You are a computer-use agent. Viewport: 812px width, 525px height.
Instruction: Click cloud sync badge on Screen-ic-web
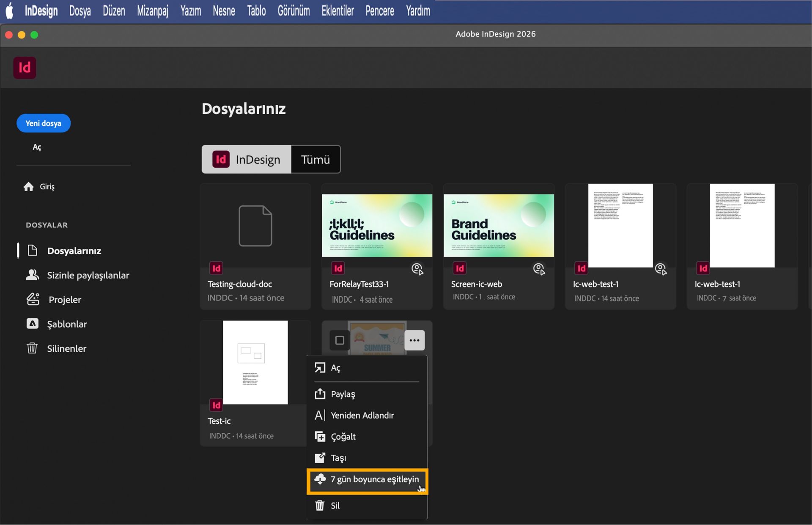coord(539,269)
